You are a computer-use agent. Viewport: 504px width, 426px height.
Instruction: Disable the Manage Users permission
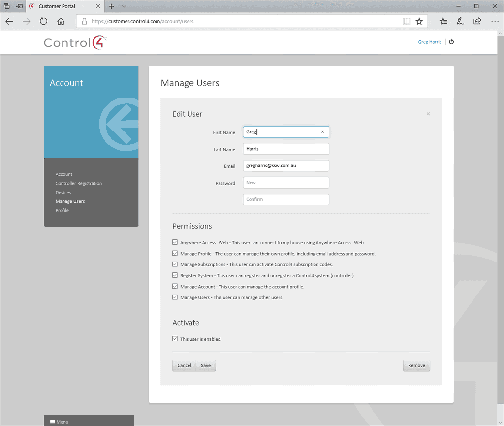pos(175,297)
